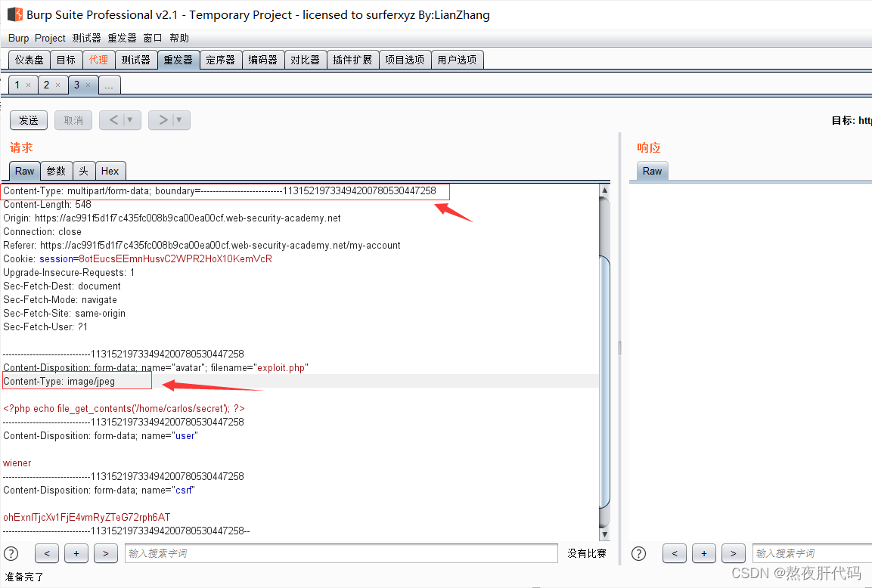Select Repeater sub-tab 2
This screenshot has height=588, width=872.
(47, 85)
